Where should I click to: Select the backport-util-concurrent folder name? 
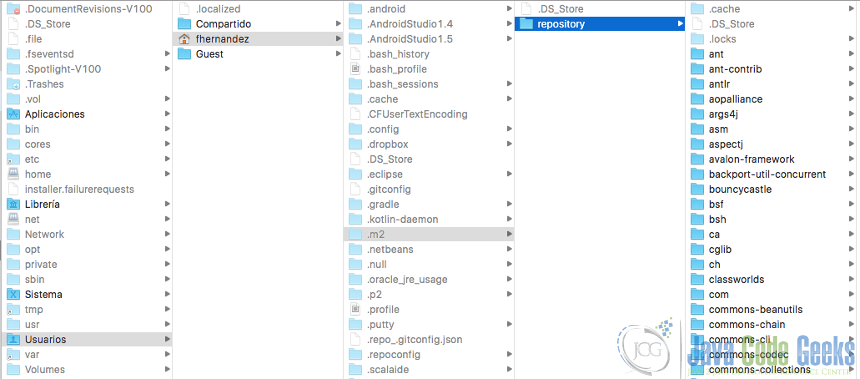coord(767,174)
